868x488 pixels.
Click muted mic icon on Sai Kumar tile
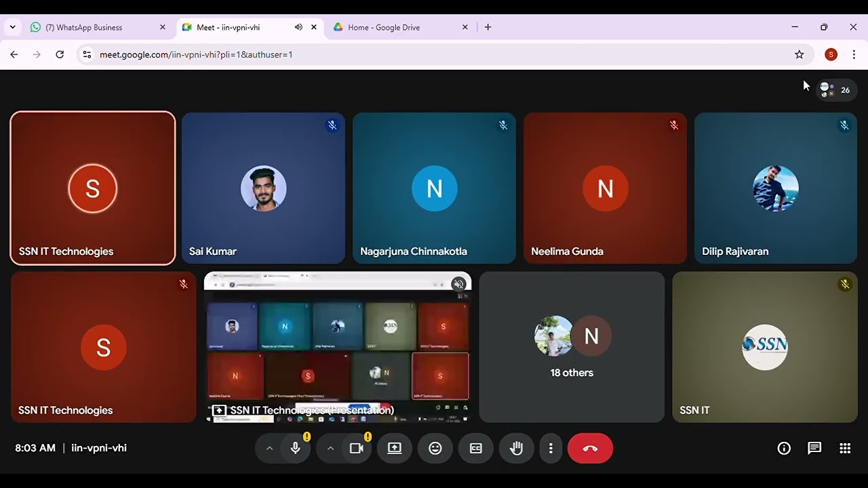click(x=332, y=125)
